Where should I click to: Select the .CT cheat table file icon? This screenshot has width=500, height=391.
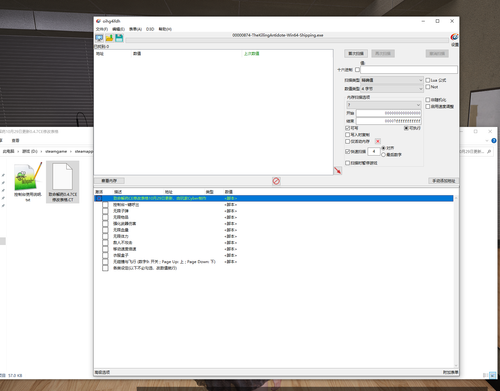tap(63, 182)
